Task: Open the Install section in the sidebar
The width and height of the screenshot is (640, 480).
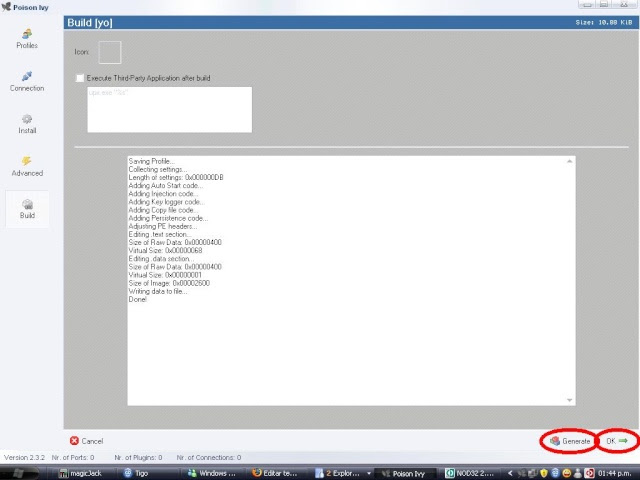Action: point(27,124)
